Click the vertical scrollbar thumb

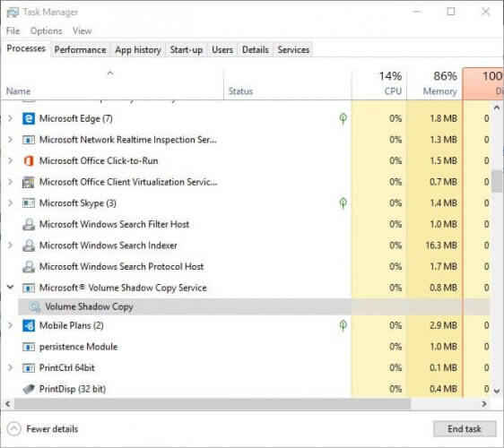point(497,181)
